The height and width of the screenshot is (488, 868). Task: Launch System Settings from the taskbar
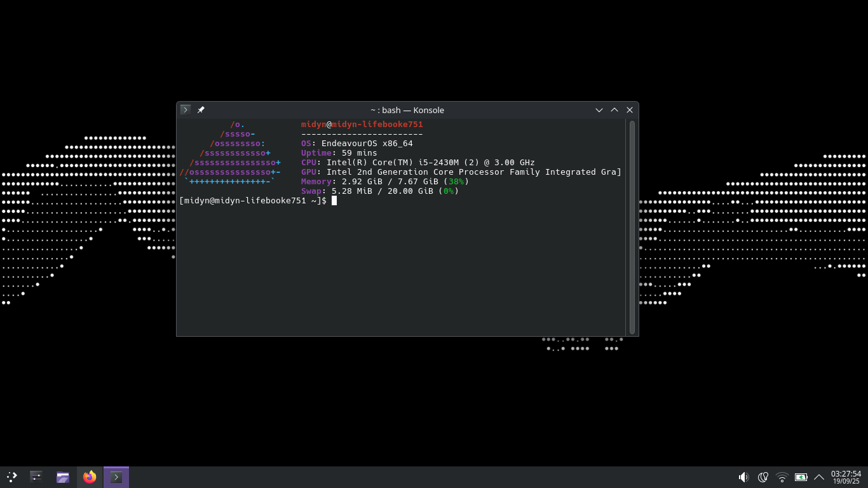pyautogui.click(x=36, y=477)
